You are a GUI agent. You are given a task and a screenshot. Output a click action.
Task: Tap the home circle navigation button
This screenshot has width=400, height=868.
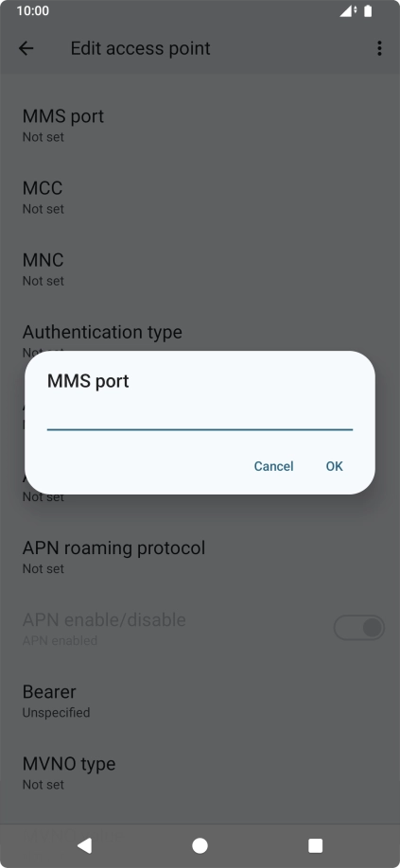click(200, 845)
